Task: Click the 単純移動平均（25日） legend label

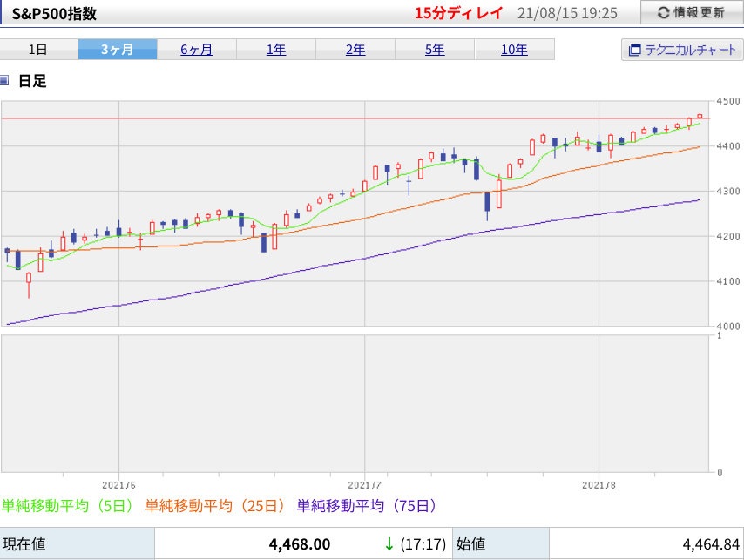Action: 215,506
